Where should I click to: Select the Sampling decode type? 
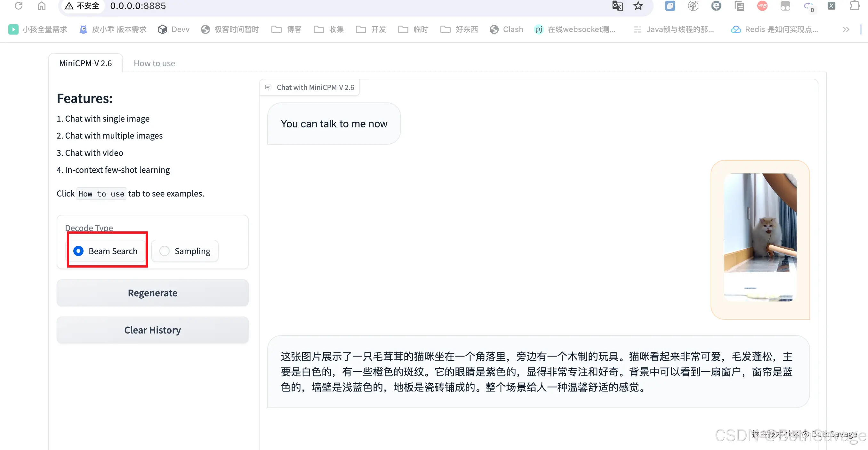pyautogui.click(x=185, y=251)
